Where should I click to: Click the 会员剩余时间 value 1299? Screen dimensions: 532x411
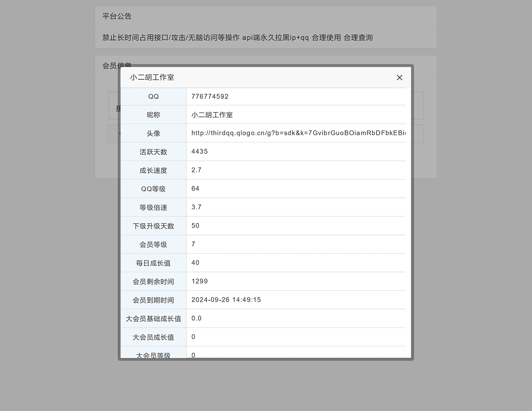(x=199, y=281)
